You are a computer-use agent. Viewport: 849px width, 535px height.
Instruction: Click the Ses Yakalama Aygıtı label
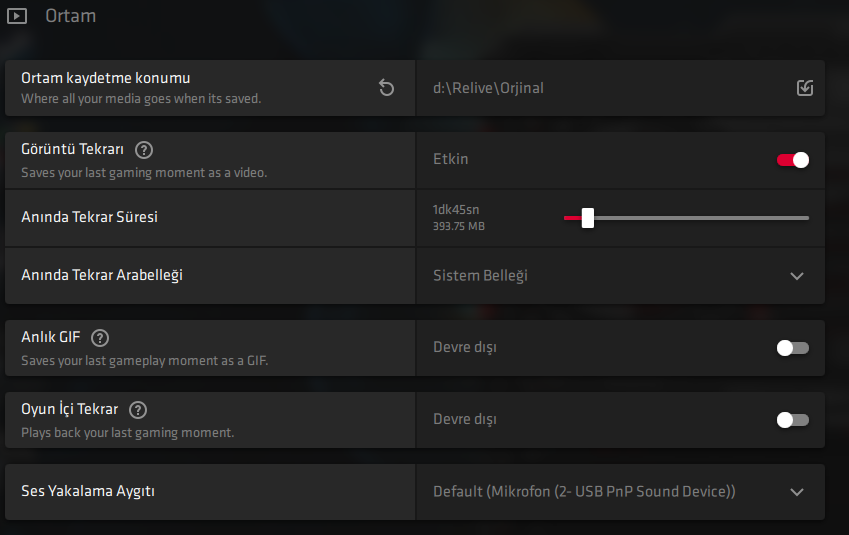(88, 491)
